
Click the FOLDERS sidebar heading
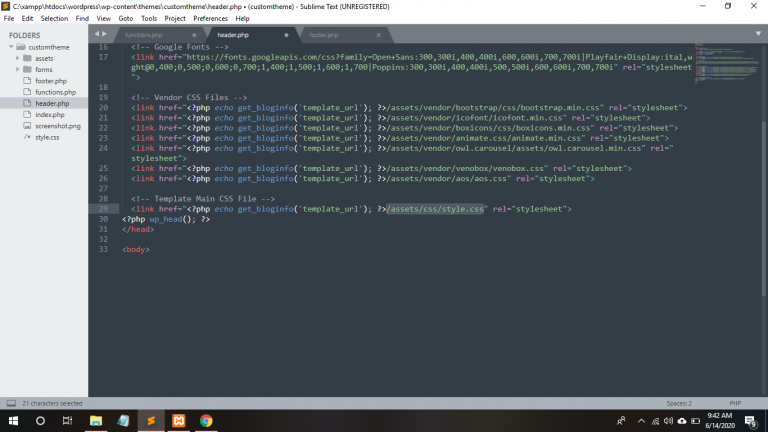[x=24, y=35]
